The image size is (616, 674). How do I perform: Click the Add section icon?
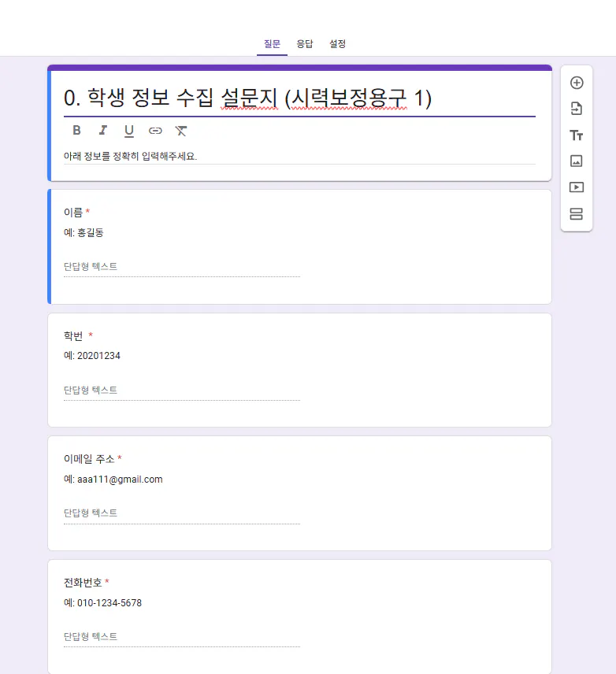(577, 213)
